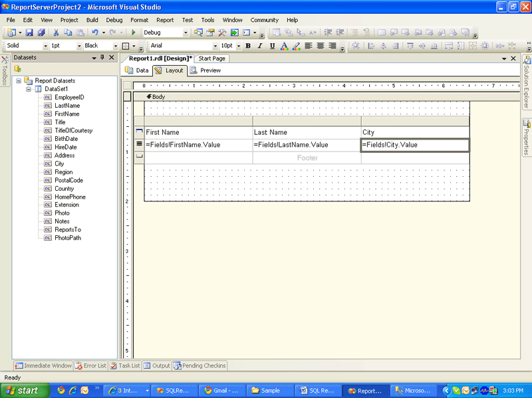Click the refresh dataset icon in Datasets panel
The width and height of the screenshot is (532, 398).
(x=18, y=68)
